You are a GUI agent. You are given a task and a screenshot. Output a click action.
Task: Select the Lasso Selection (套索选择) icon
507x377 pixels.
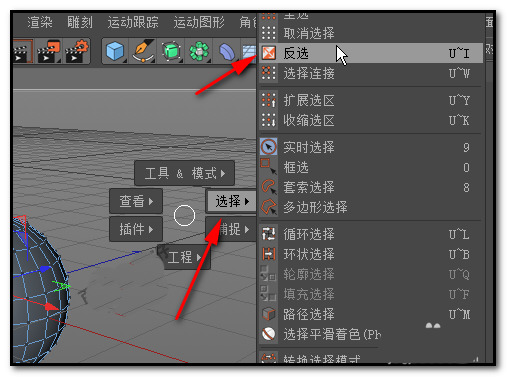[x=269, y=187]
